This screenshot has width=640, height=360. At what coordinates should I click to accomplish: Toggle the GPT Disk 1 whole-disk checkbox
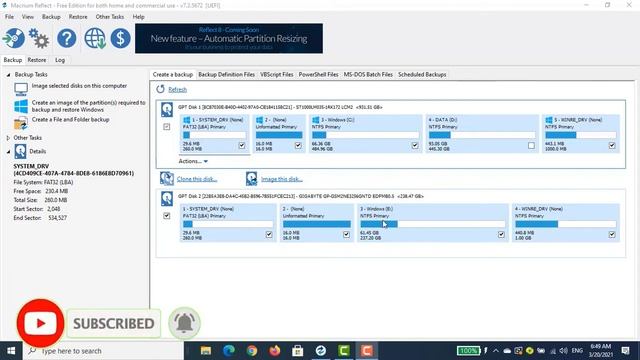[x=167, y=127]
